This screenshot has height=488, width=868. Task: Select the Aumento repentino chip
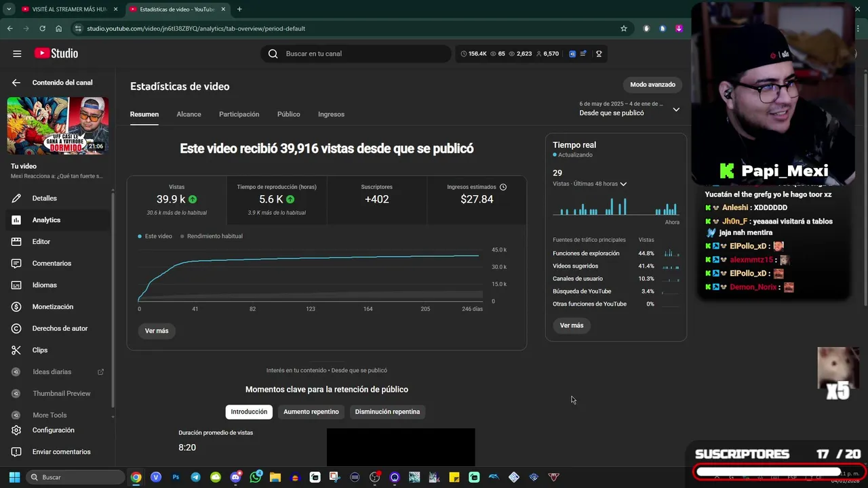[311, 411]
